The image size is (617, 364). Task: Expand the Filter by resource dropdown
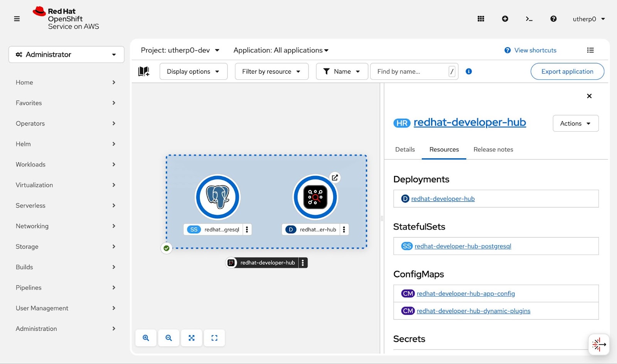271,71
